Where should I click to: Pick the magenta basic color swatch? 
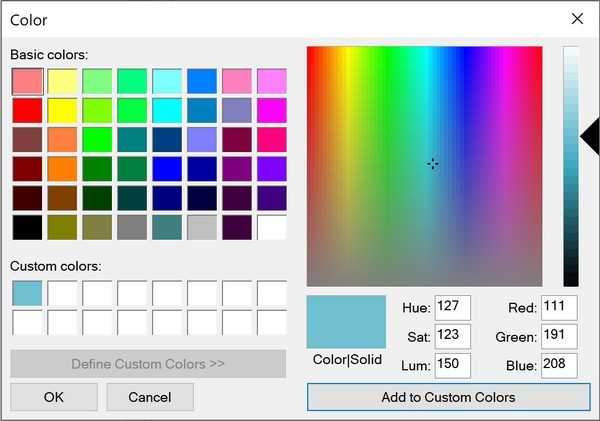coord(271,110)
